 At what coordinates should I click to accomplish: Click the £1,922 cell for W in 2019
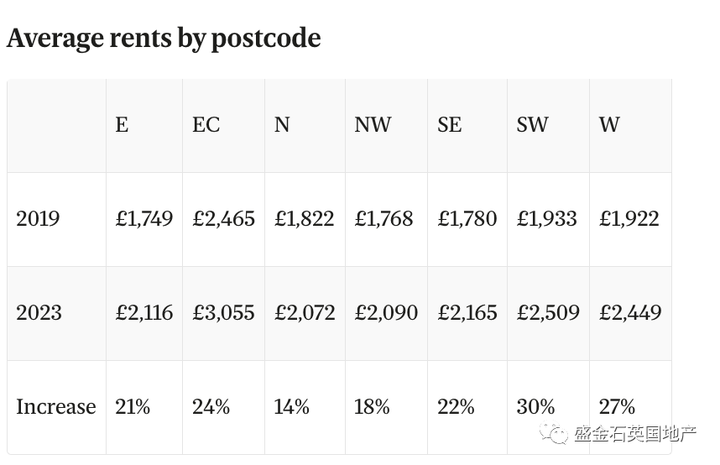coord(629,219)
